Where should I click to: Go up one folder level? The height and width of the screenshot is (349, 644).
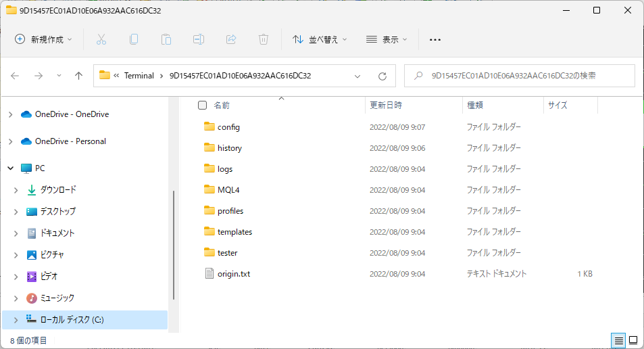point(79,76)
